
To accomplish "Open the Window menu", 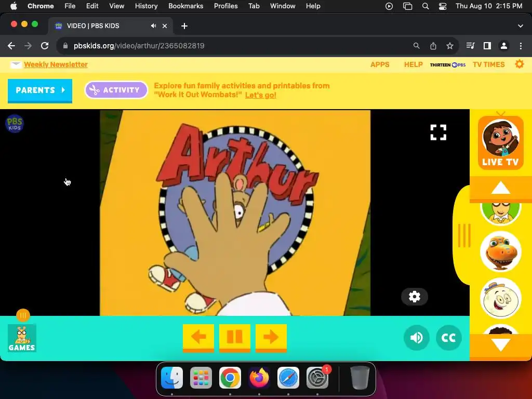I will pos(283,6).
